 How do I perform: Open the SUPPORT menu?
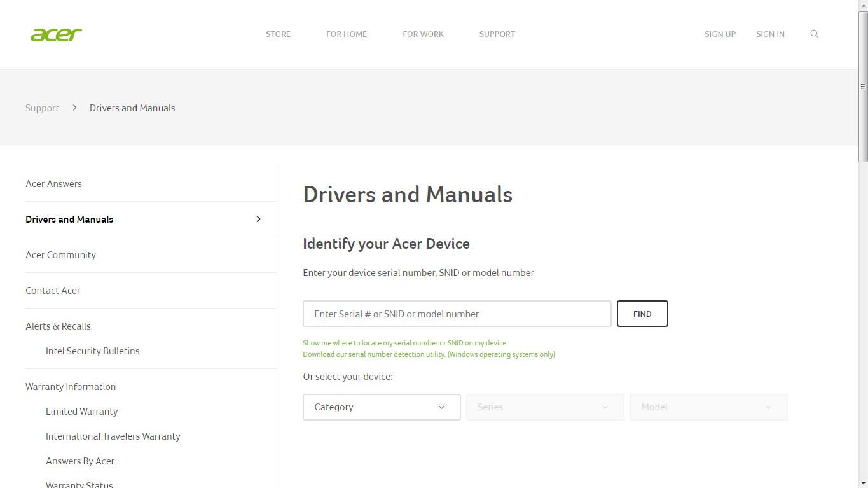coord(497,34)
